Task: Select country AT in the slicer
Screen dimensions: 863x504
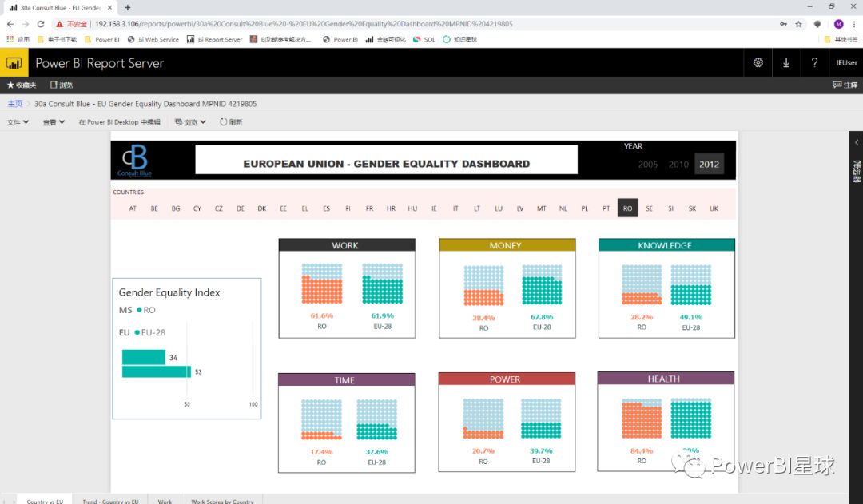Action: tap(133, 208)
